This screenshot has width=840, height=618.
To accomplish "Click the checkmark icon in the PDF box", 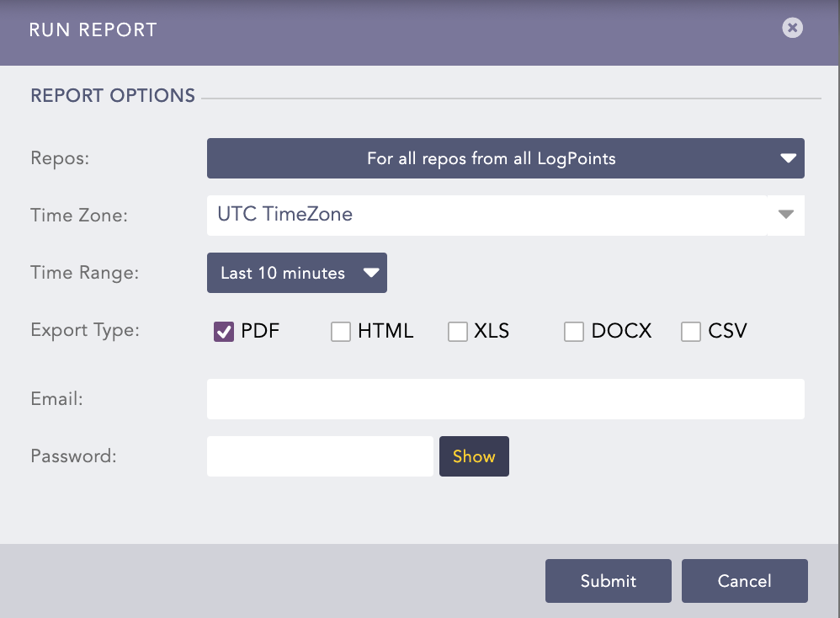I will coord(223,331).
